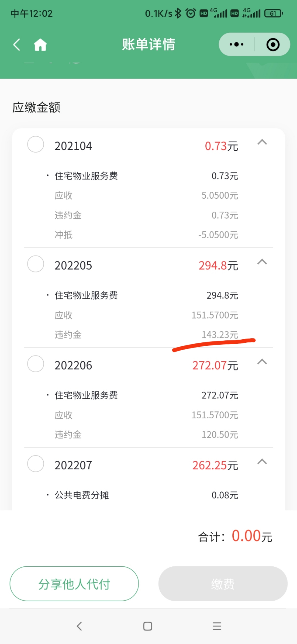
Task: Collapse the 202205 bill details
Action: [262, 262]
